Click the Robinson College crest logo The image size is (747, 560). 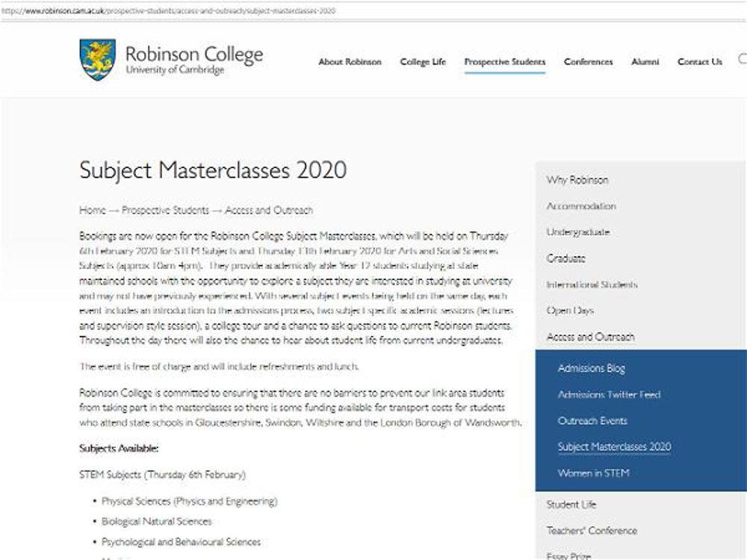97,60
